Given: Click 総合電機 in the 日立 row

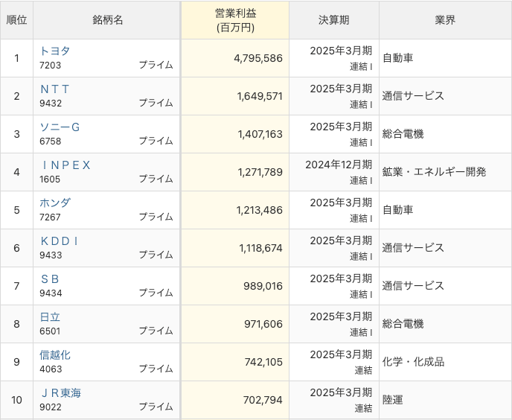Looking at the screenshot, I should [403, 324].
